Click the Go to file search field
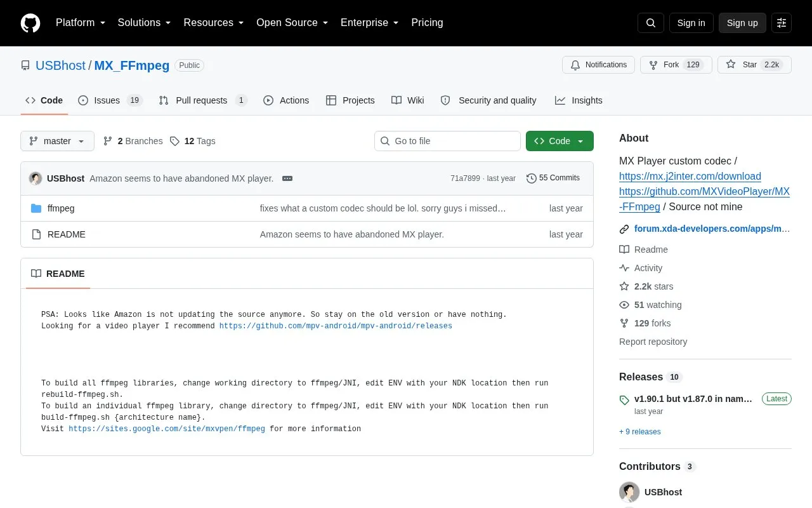This screenshot has width=812, height=508. pyautogui.click(x=447, y=141)
